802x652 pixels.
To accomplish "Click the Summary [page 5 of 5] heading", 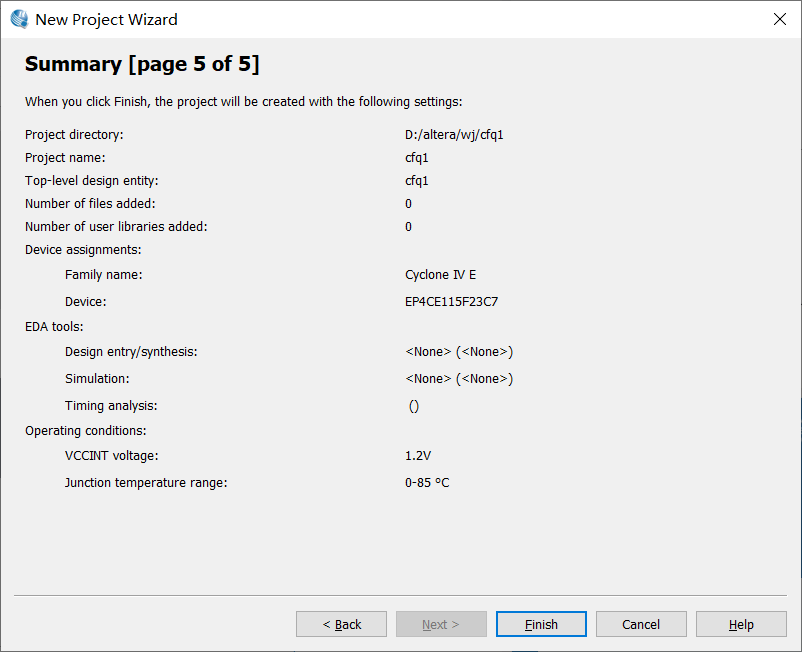I will (142, 64).
